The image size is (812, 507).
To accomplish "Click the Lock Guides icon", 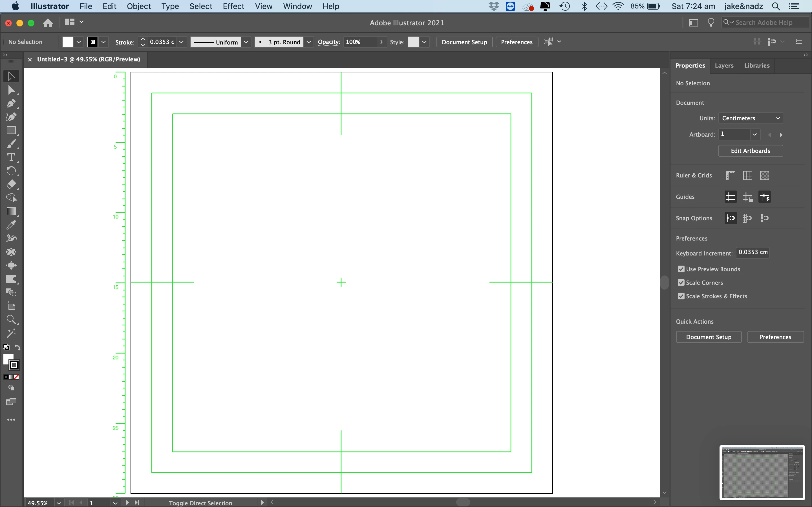I will click(x=747, y=197).
